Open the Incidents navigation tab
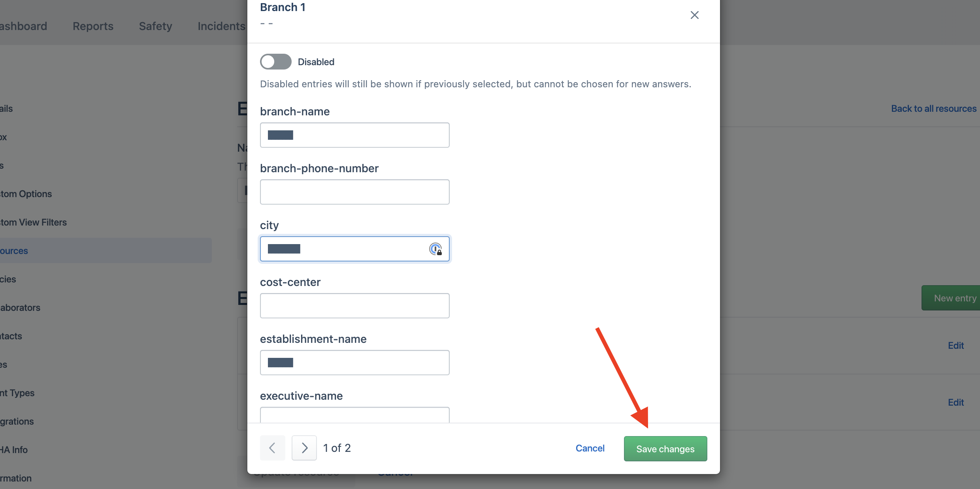Viewport: 980px width, 489px height. [x=222, y=26]
